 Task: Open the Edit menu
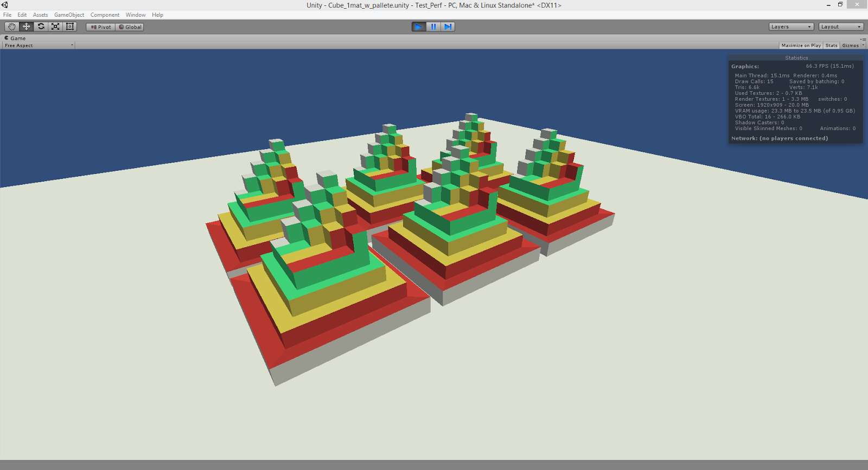coord(22,15)
